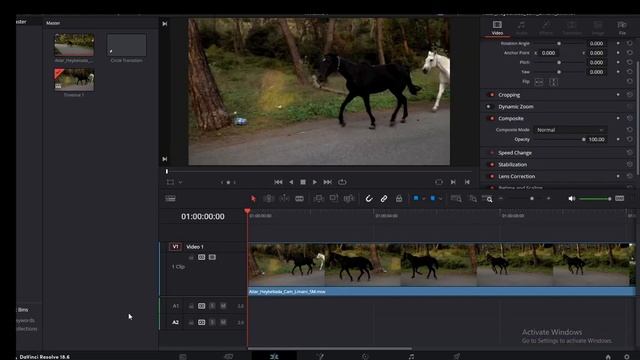Expand the Dynamic Zoom section
Viewport: 640px width, 360px height.
click(x=516, y=107)
